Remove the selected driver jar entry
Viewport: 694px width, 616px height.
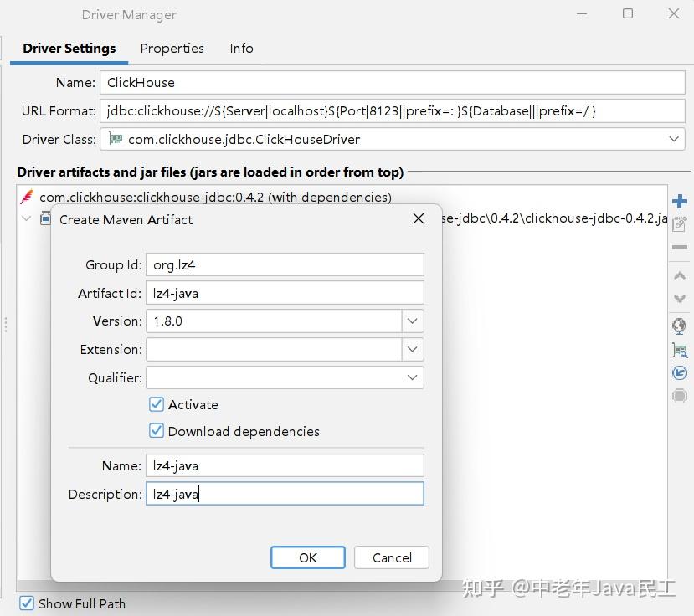679,248
